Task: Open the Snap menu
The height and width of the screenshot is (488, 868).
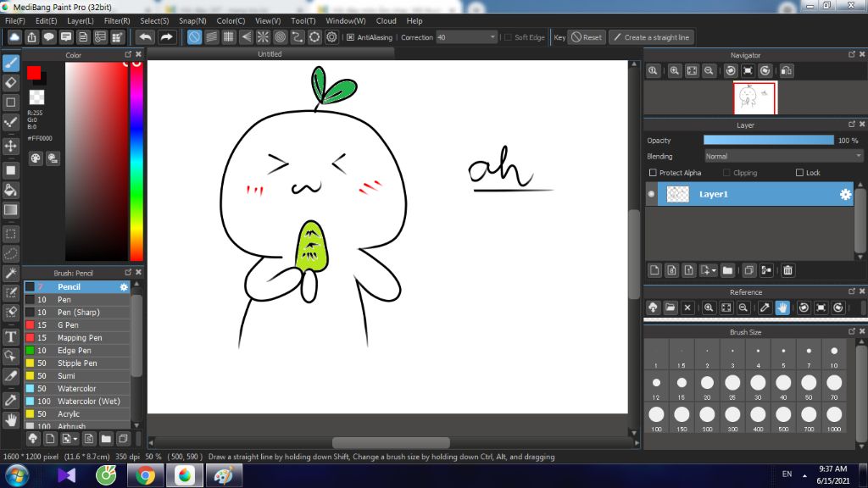Action: tap(192, 21)
